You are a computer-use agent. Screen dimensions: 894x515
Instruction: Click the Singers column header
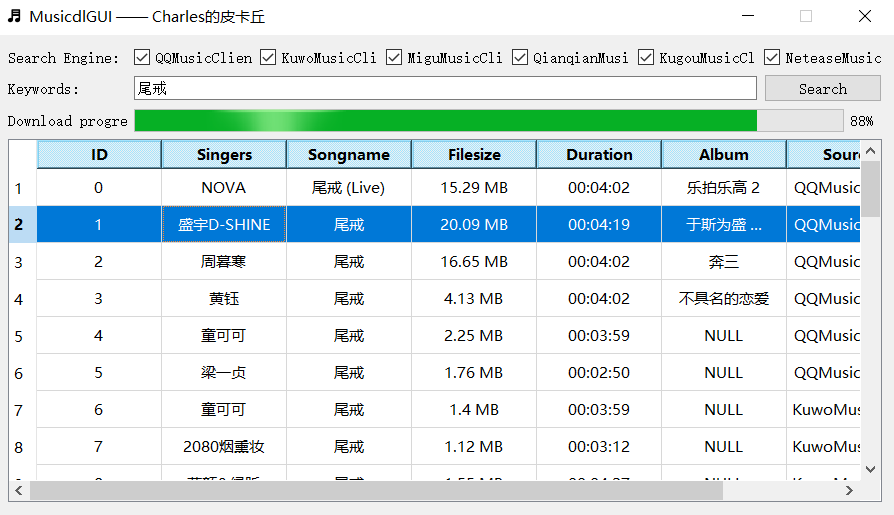224,155
